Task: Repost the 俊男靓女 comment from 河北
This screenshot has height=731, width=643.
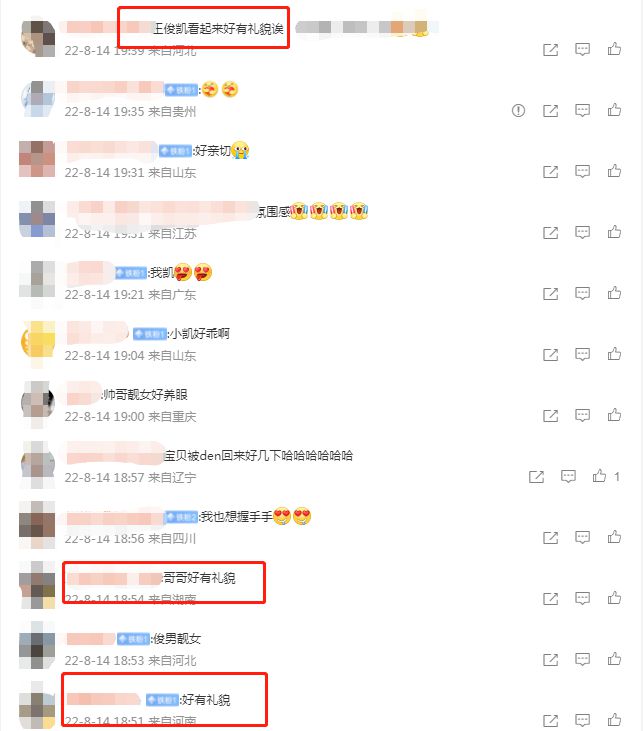Action: tap(550, 660)
